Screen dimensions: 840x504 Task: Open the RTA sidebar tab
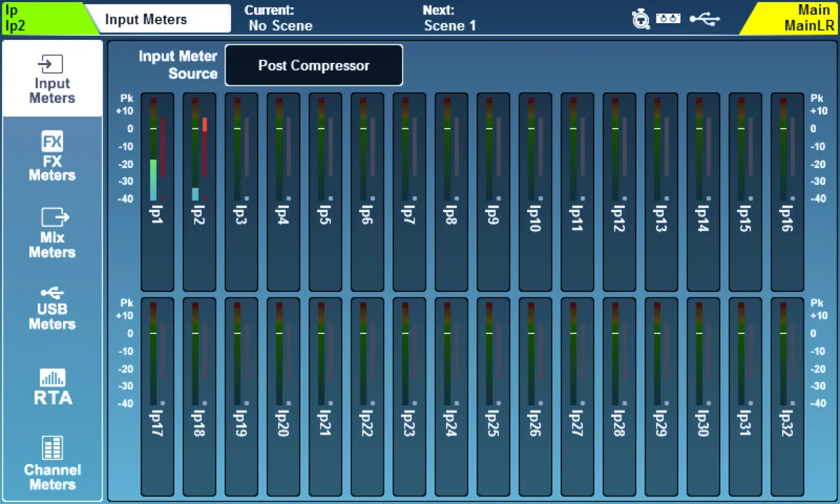[52, 387]
